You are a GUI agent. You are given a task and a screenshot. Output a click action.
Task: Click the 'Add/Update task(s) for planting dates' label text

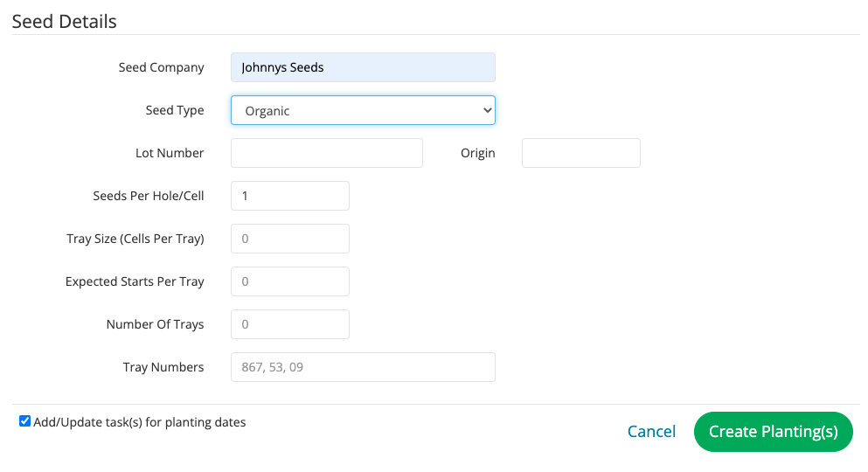(x=140, y=422)
